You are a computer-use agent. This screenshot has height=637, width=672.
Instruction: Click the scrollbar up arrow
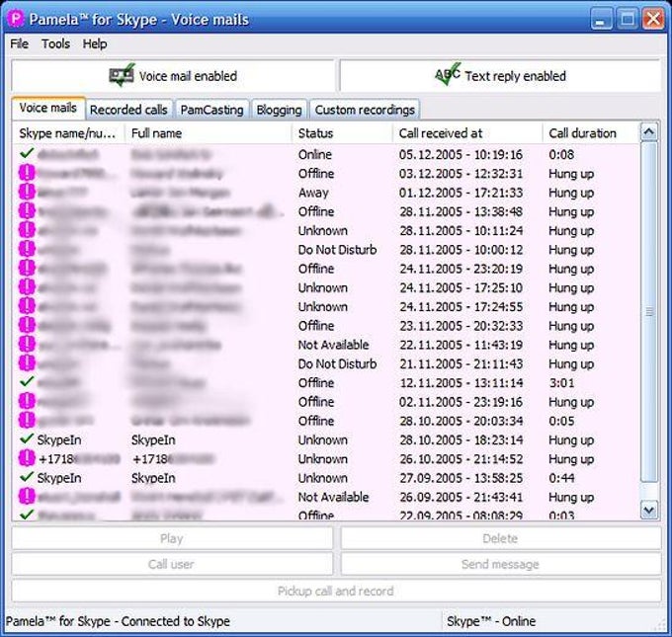(649, 132)
